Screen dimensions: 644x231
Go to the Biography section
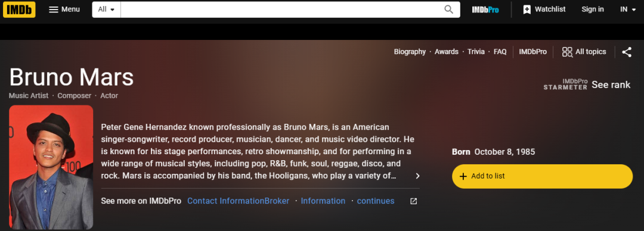tap(410, 52)
